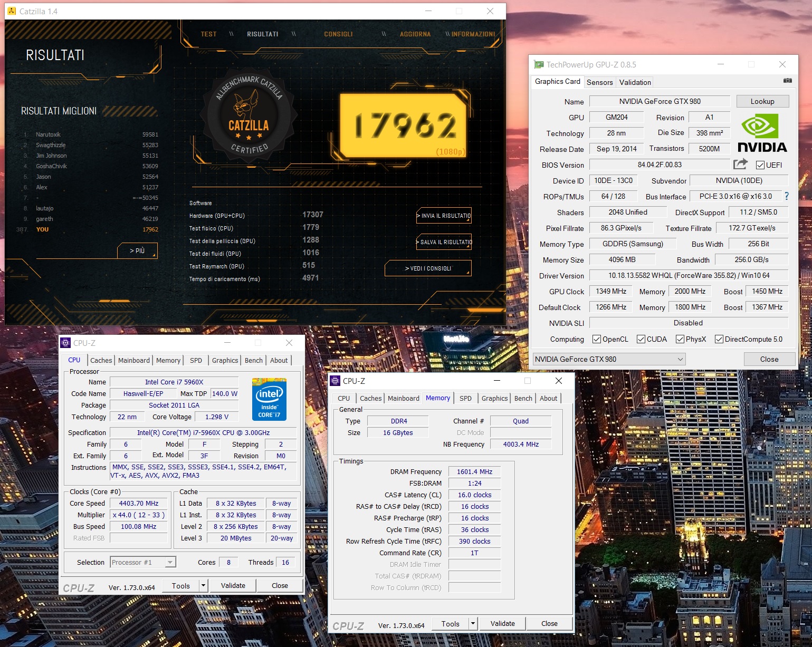Open the INFORMAZIONI tab in Catzilla
Viewport: 812px width, 647px height.
[473, 34]
